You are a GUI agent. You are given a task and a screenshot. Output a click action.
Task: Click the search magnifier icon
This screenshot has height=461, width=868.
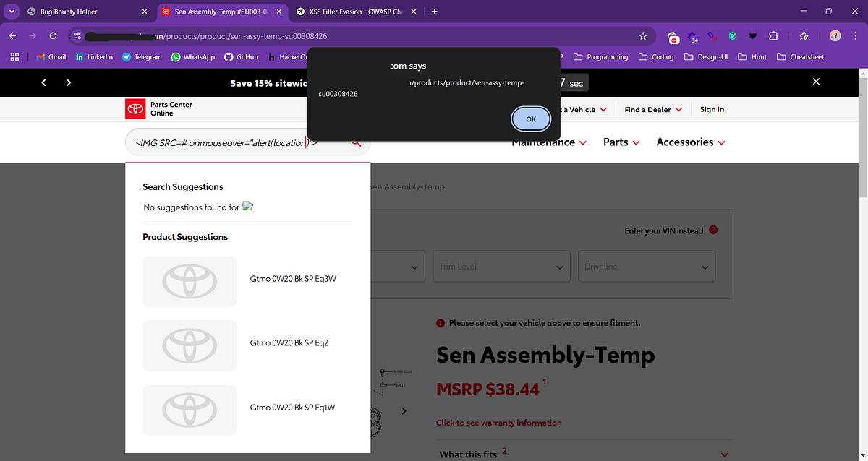355,142
